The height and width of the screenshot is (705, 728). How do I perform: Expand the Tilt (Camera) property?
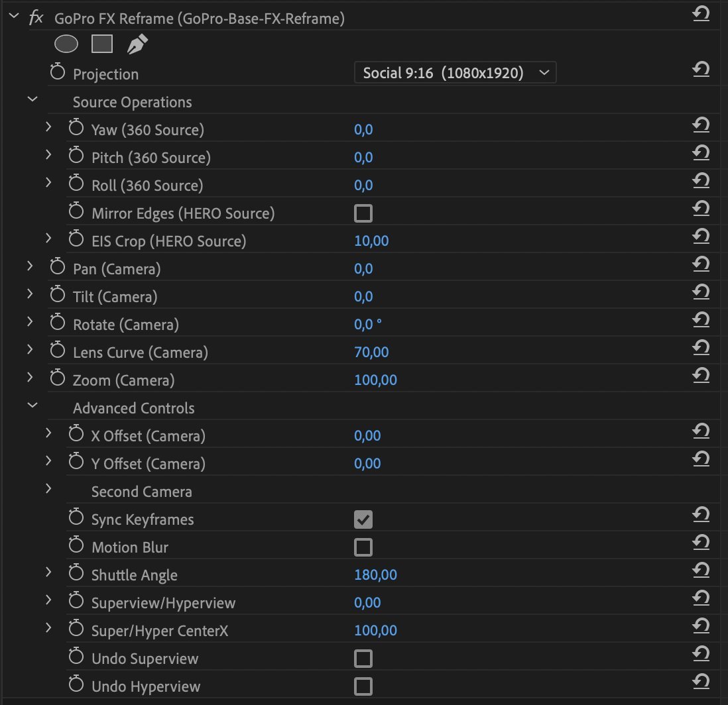tap(30, 294)
